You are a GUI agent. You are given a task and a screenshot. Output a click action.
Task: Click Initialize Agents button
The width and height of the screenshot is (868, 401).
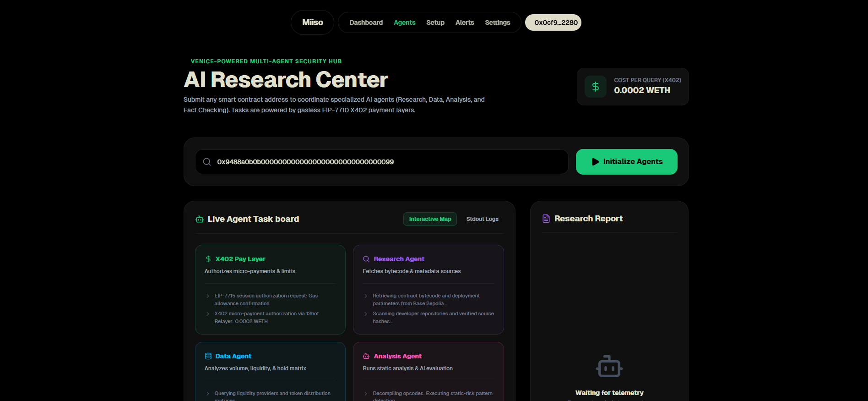626,162
